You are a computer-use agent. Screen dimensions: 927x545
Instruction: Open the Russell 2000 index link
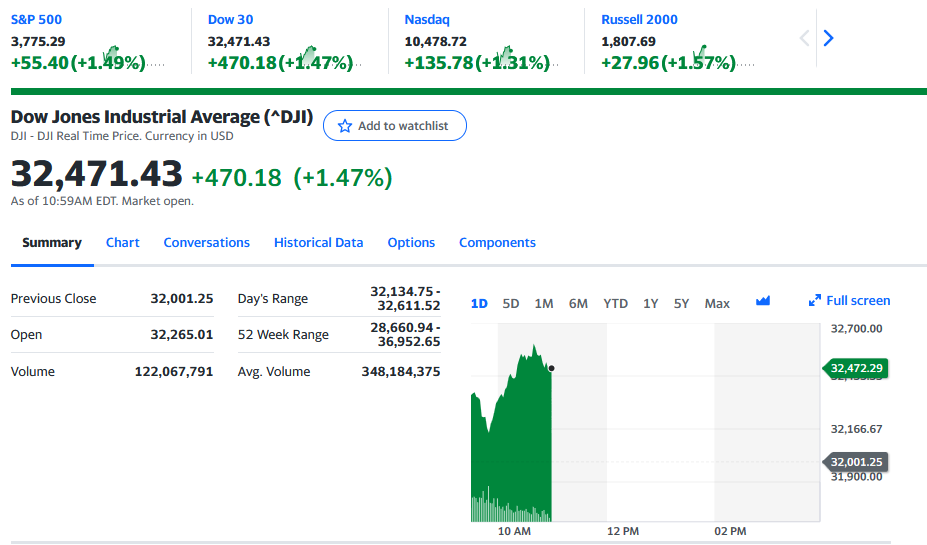[639, 20]
